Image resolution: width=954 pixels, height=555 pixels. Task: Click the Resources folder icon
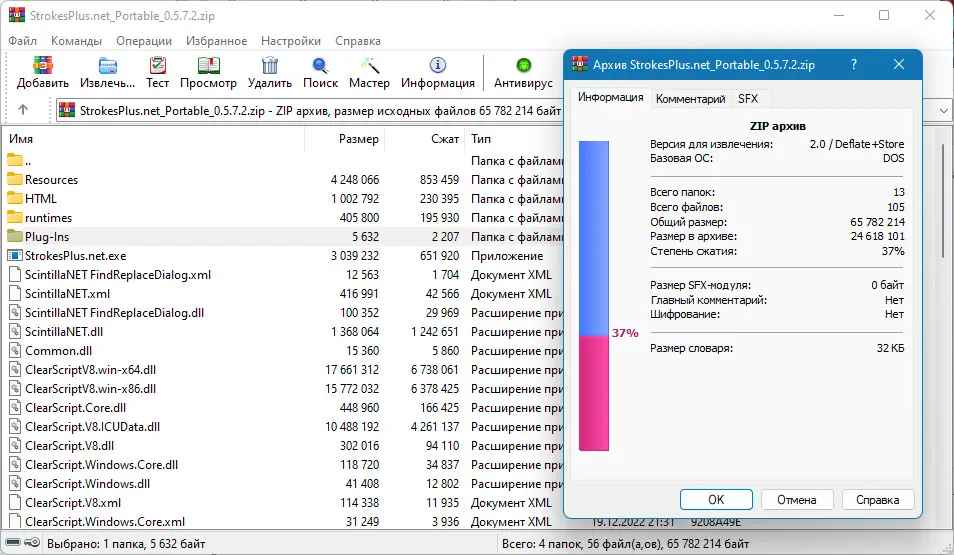click(15, 180)
